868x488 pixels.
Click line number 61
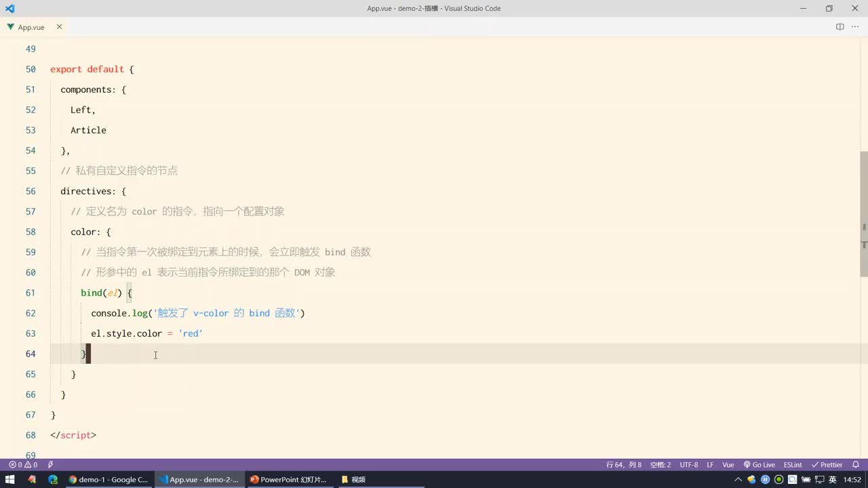[31, 293]
